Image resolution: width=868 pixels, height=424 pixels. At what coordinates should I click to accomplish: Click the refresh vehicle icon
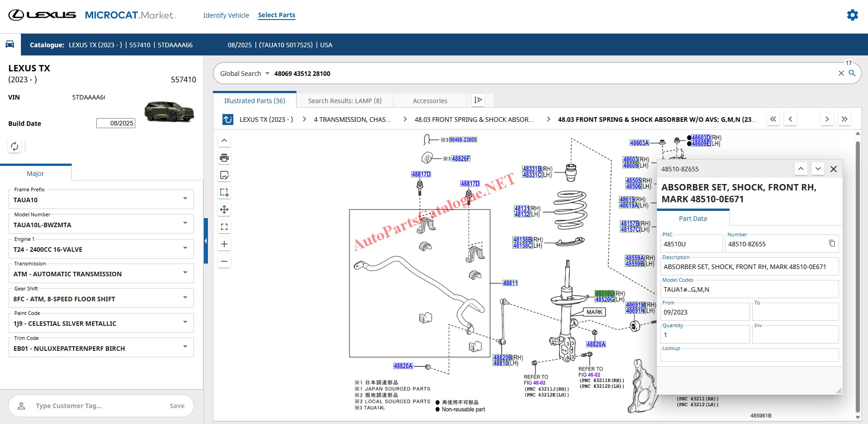click(15, 146)
